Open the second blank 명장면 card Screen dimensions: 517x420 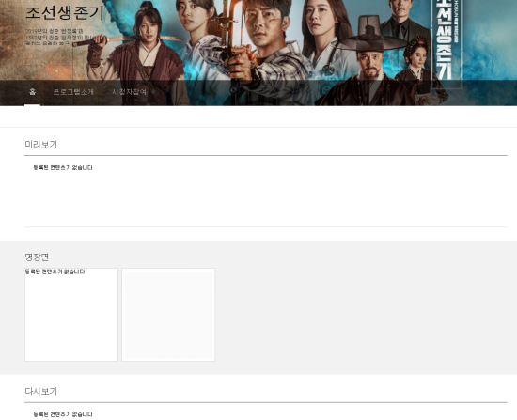(x=168, y=315)
